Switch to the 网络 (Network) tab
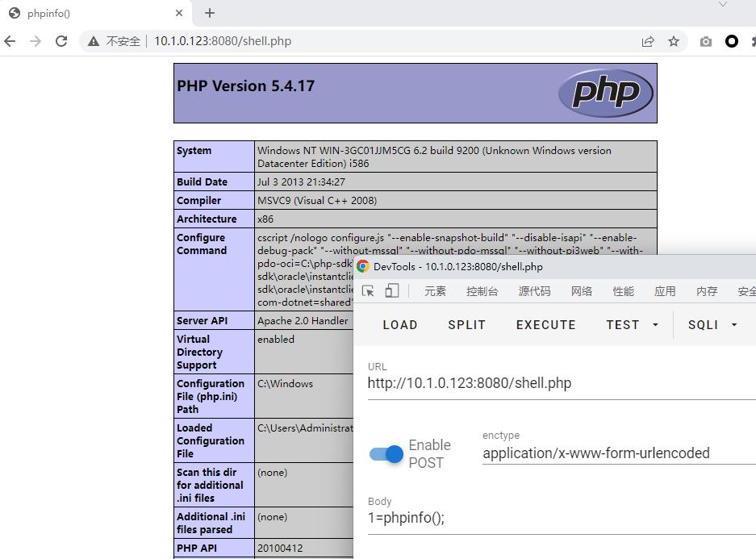 (x=581, y=291)
